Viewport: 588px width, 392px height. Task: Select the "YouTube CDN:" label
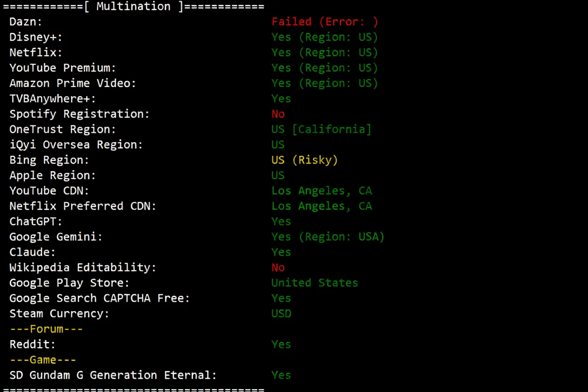coord(49,191)
